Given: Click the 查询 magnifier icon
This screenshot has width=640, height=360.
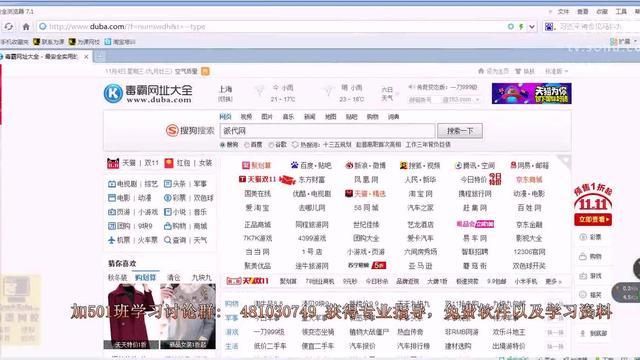Looking at the screenshot, I should click(x=167, y=240).
